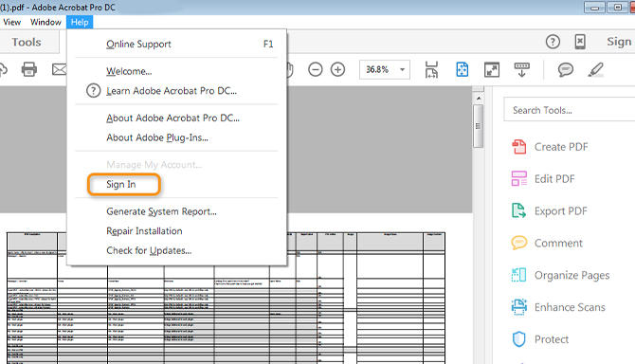Select Check for Updates menu item
Screen dimensions: 635x364
pyautogui.click(x=149, y=250)
